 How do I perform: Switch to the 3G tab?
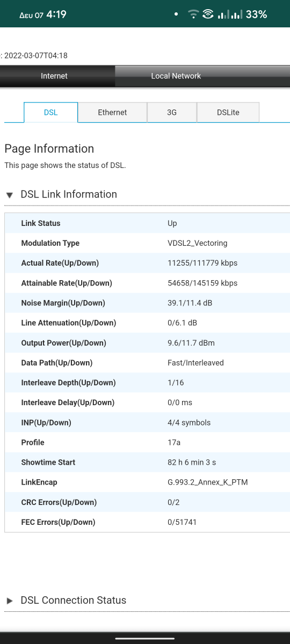coord(172,112)
